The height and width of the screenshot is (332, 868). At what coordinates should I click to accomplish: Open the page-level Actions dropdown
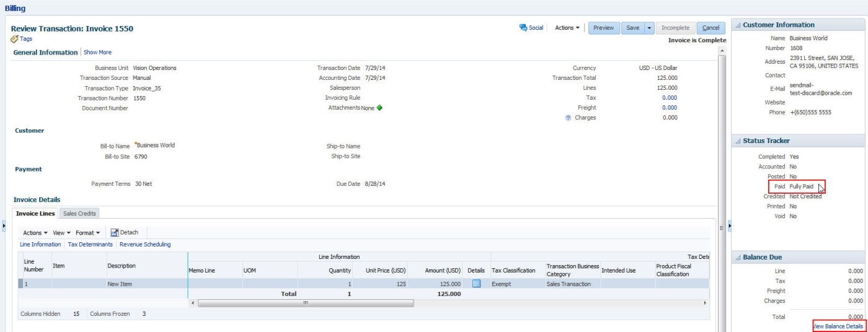567,28
